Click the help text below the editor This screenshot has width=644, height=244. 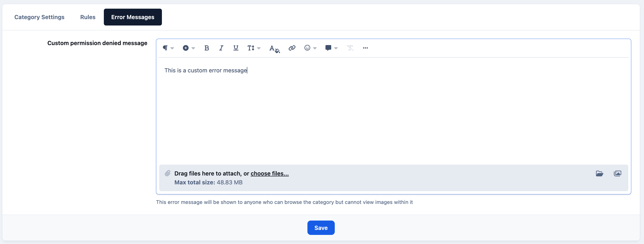click(x=284, y=202)
